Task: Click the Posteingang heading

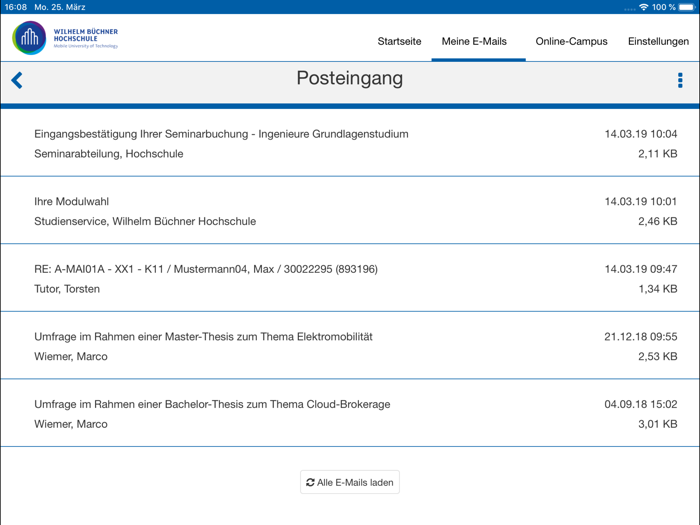Action: coord(350,79)
